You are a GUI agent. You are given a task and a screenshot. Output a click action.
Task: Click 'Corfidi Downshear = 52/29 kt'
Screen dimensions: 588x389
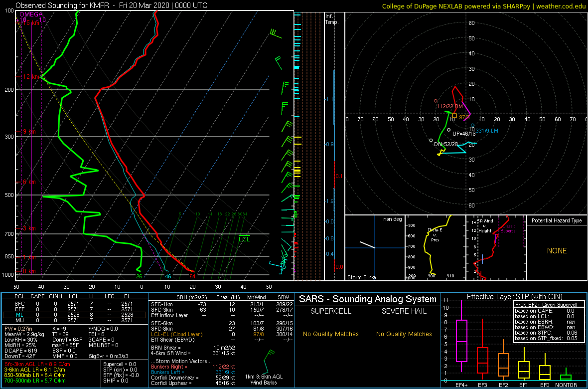(x=193, y=378)
